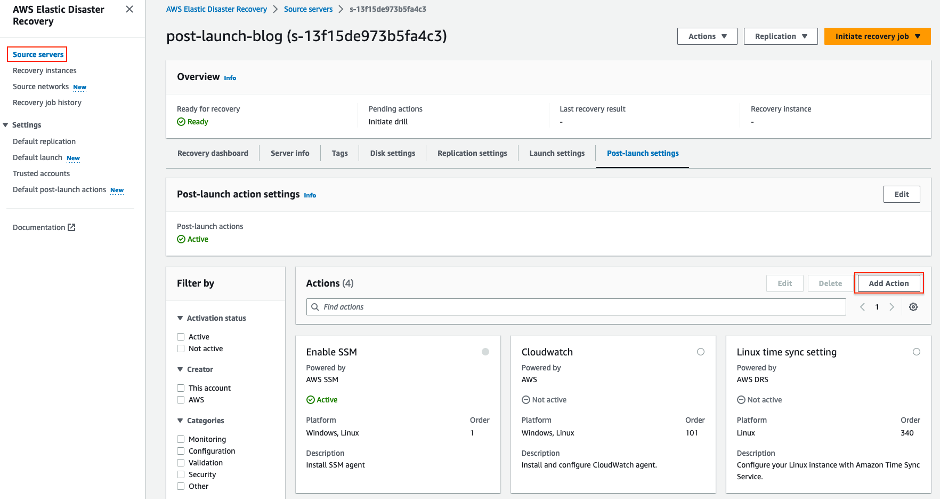Click Active check icon under Post-launch actions

coord(181,239)
